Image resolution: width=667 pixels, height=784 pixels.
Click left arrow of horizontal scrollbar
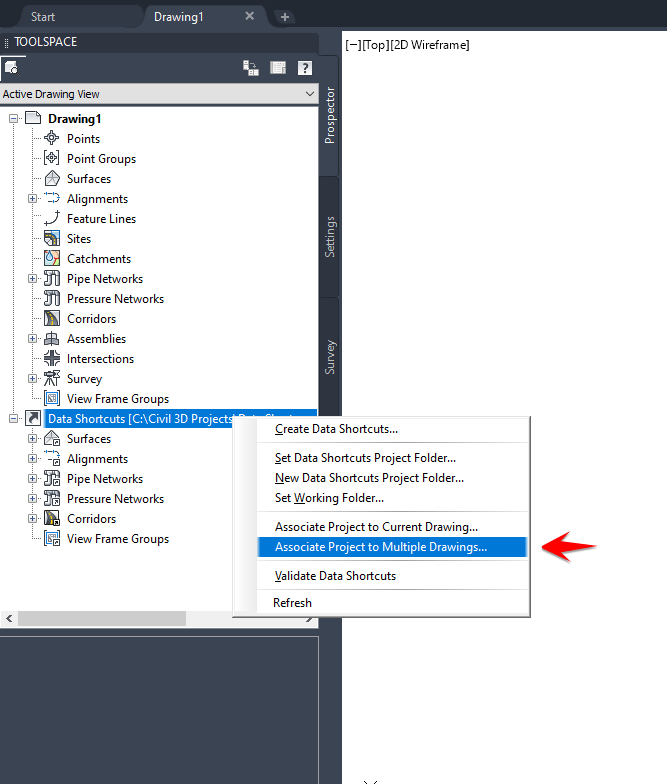point(9,618)
